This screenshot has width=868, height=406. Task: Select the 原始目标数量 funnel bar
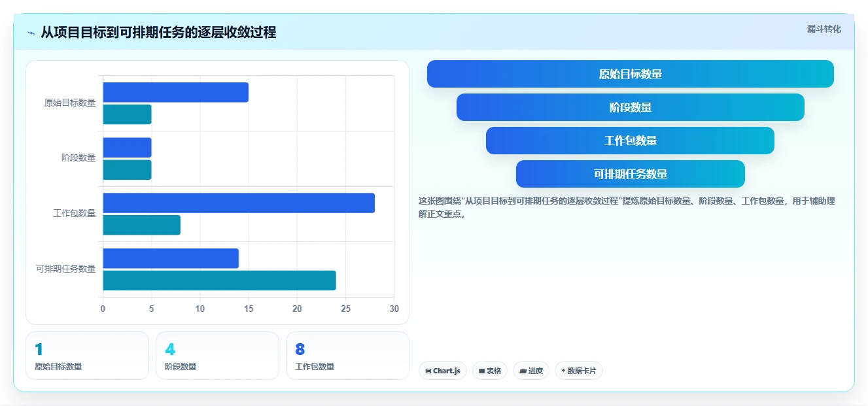[x=630, y=74]
